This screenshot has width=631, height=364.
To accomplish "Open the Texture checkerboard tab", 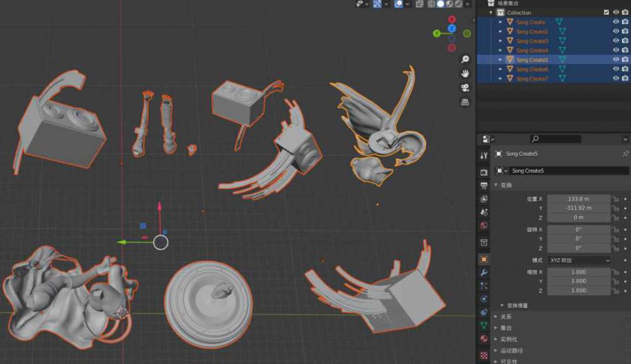I will tap(484, 355).
